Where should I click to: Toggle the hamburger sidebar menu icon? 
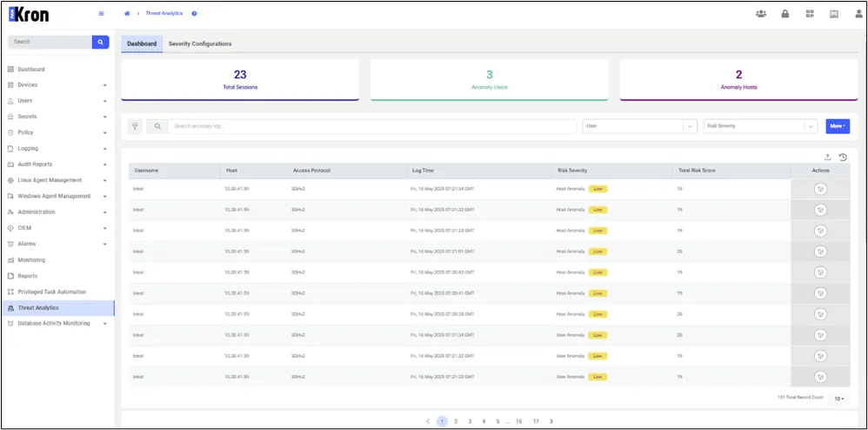[x=101, y=14]
